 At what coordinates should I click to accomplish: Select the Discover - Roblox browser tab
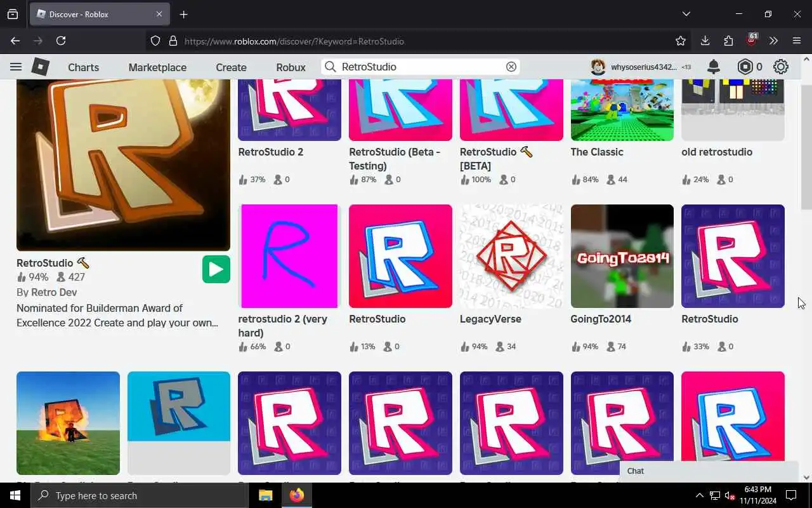pyautogui.click(x=98, y=14)
